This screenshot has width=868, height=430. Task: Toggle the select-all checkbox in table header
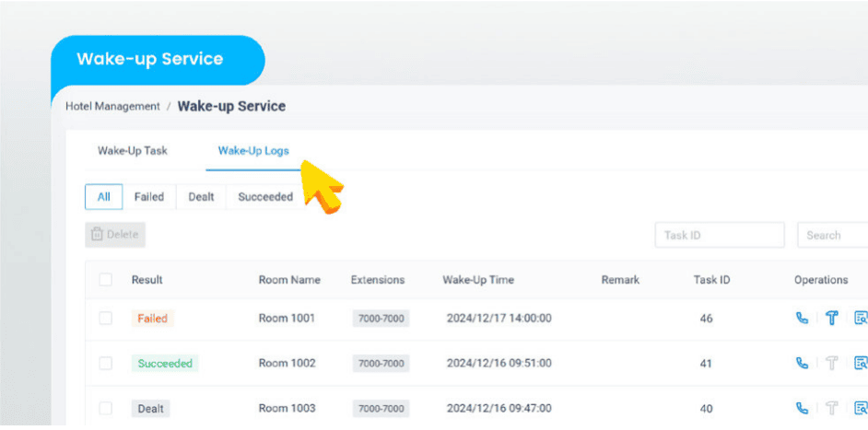106,280
